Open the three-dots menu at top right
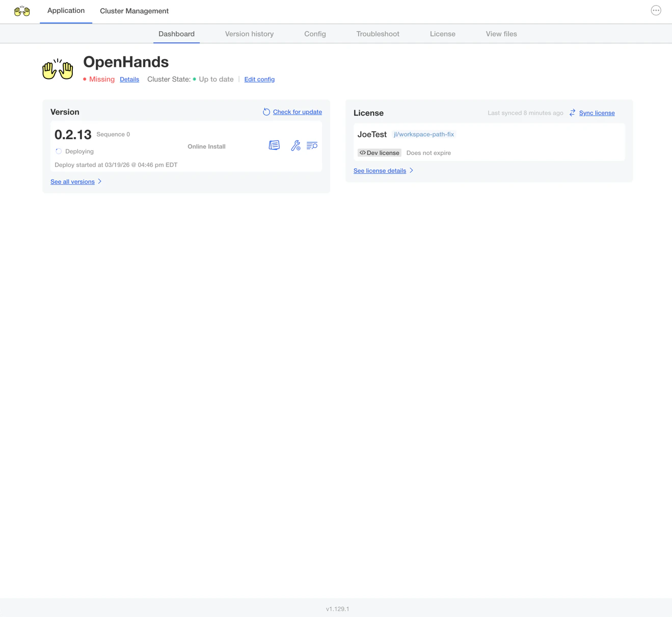Viewport: 672px width, 617px height. [x=656, y=11]
